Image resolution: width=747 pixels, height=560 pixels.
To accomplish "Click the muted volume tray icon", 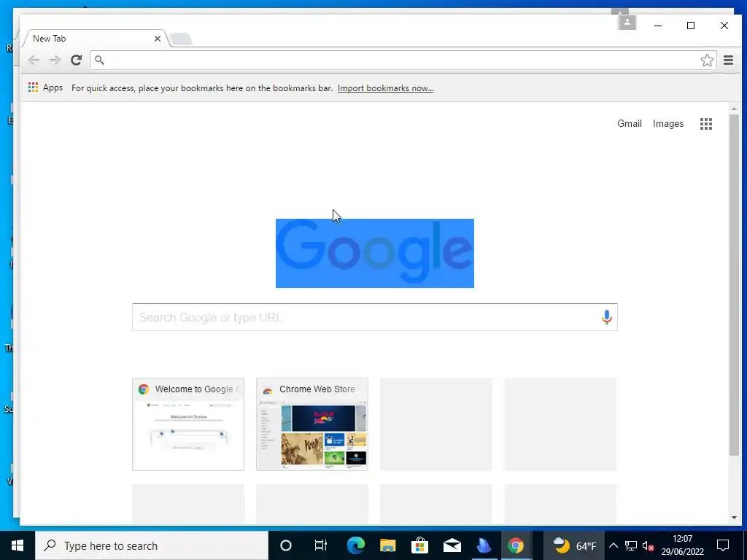I will [648, 545].
